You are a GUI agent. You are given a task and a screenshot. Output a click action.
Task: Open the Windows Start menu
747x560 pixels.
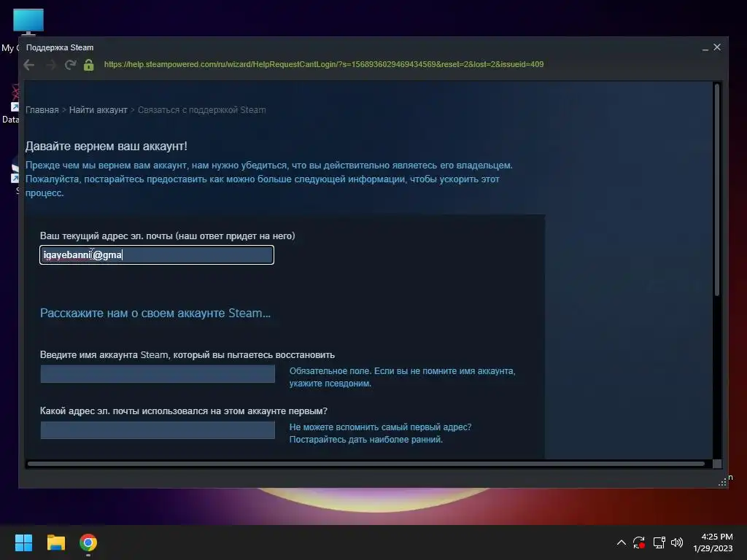(23, 542)
